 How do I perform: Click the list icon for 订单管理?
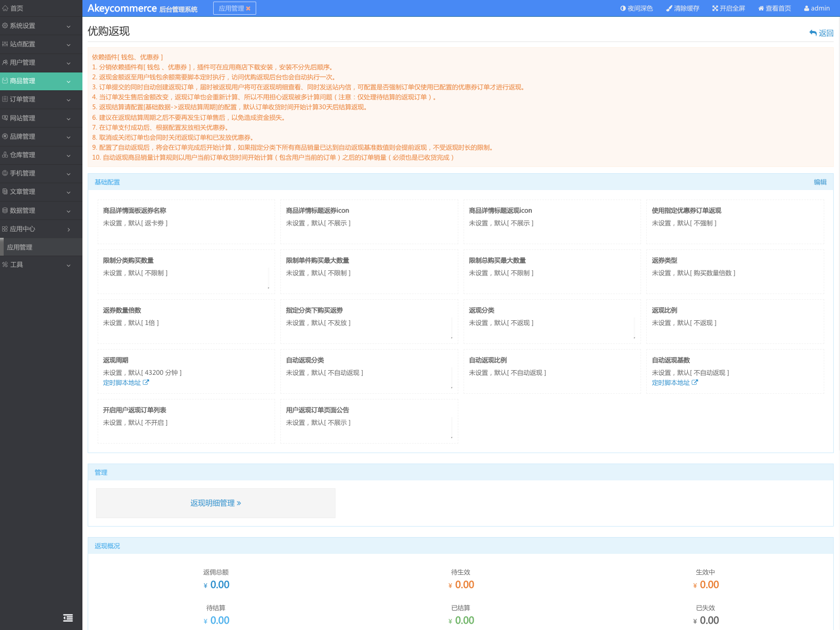click(x=5, y=99)
